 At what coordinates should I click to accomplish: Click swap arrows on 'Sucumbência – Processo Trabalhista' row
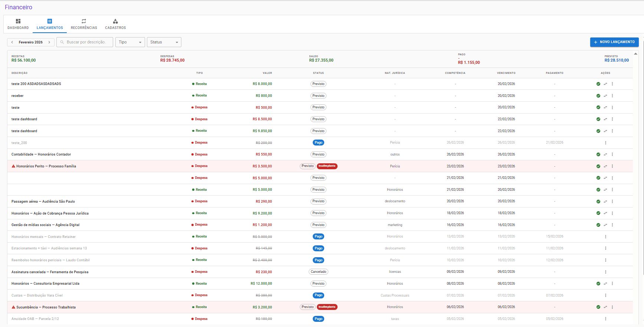[605, 307]
